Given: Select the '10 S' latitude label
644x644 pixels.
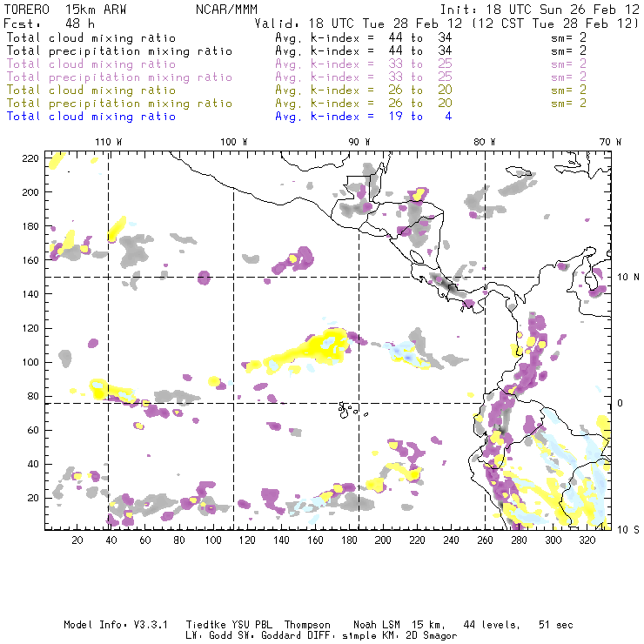Looking at the screenshot, I should pos(628,530).
